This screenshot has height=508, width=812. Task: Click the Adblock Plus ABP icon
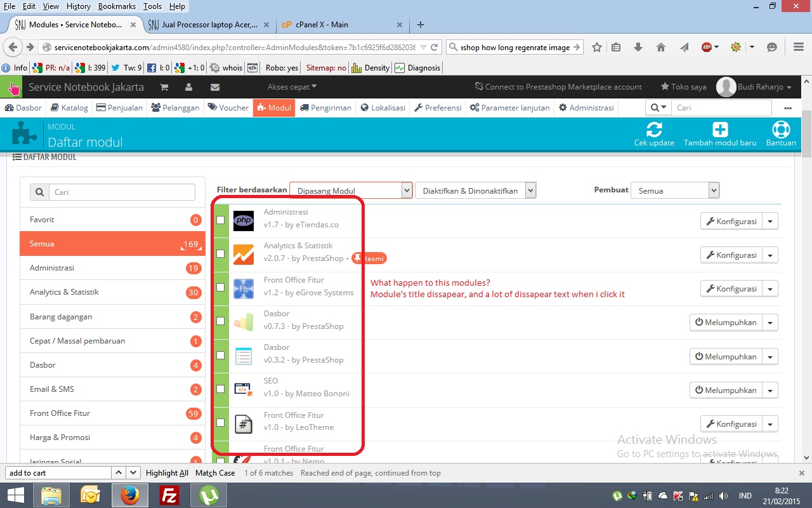click(x=707, y=47)
